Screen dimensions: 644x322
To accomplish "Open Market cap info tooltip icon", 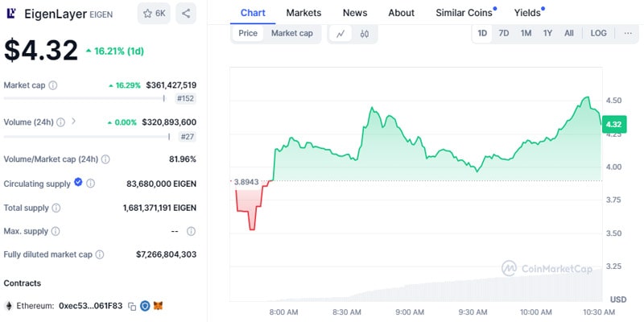I will click(53, 85).
